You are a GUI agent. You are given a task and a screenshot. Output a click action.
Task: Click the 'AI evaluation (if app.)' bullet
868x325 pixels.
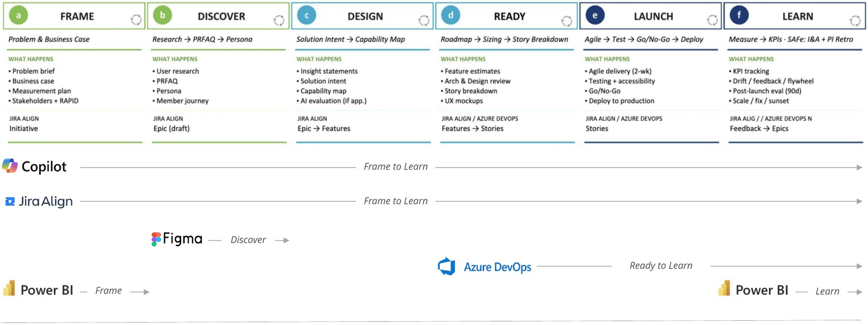(331, 101)
